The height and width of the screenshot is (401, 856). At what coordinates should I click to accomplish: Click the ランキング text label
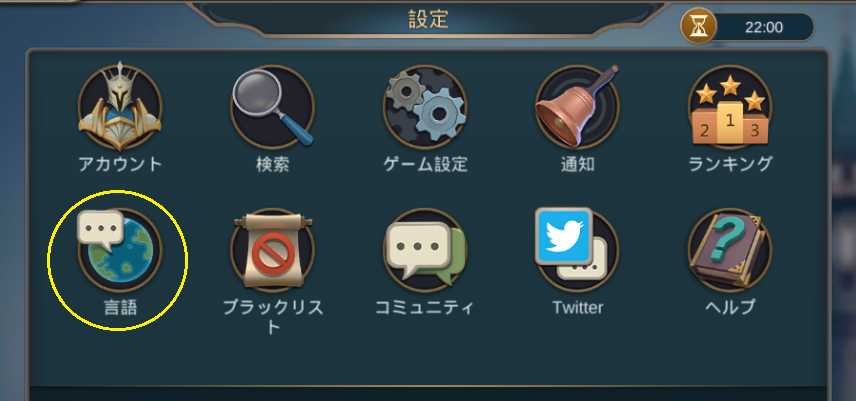(730, 164)
